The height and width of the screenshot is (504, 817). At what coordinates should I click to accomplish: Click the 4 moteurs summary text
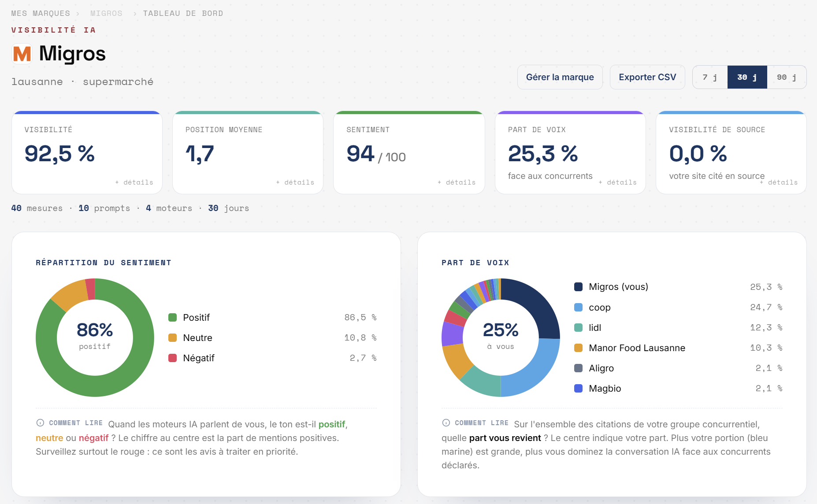169,208
